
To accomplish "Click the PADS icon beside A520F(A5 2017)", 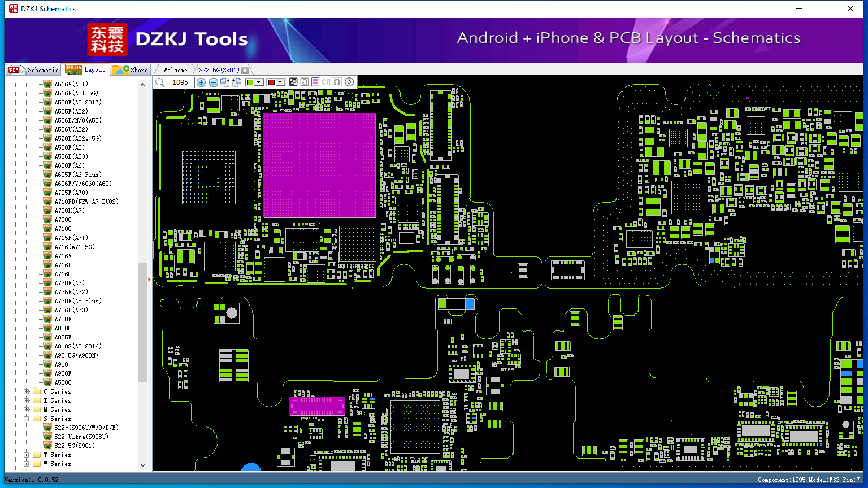I will coord(47,102).
